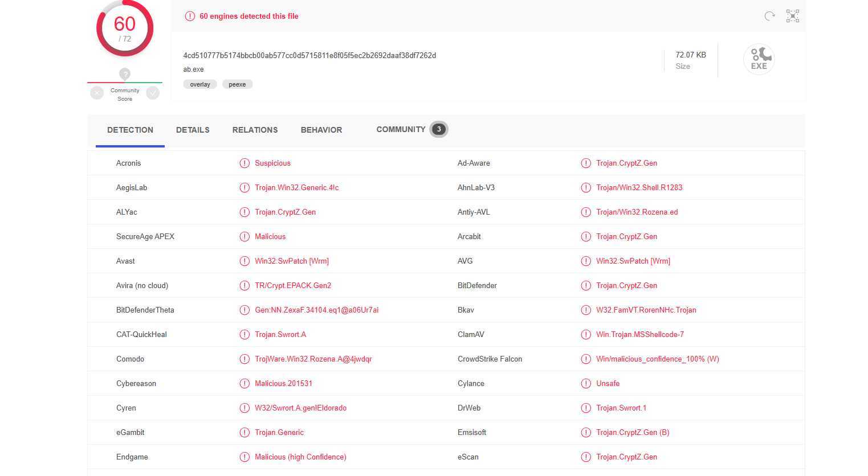Click the eScan engine name

click(468, 457)
